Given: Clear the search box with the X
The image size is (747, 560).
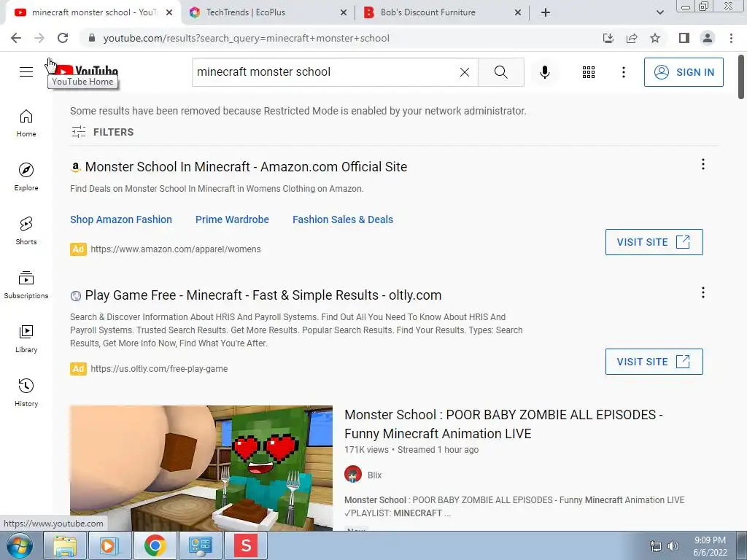Looking at the screenshot, I should click(465, 72).
